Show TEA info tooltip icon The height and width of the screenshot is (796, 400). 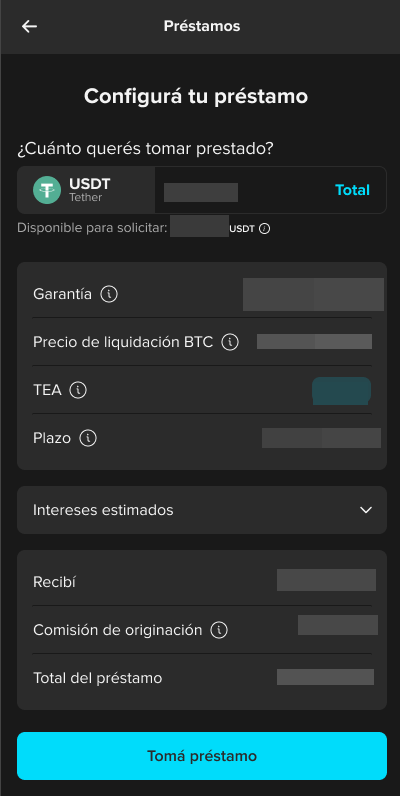click(x=78, y=390)
